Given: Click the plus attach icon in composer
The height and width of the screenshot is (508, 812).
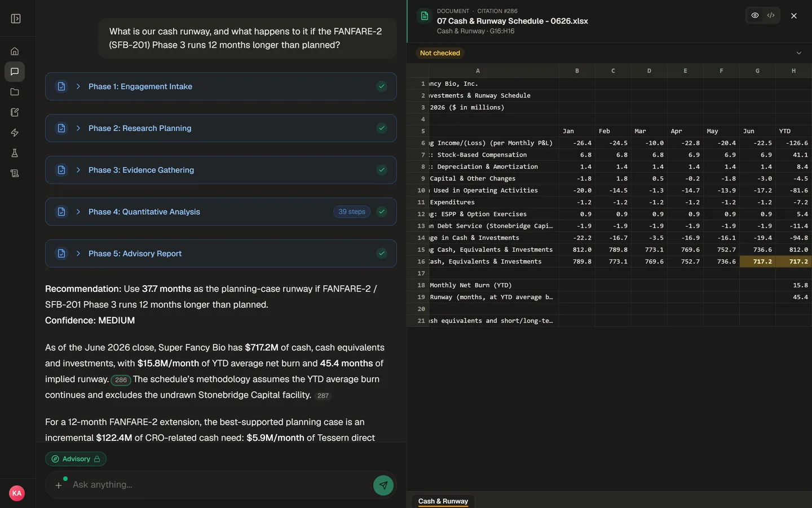Looking at the screenshot, I should (x=59, y=485).
